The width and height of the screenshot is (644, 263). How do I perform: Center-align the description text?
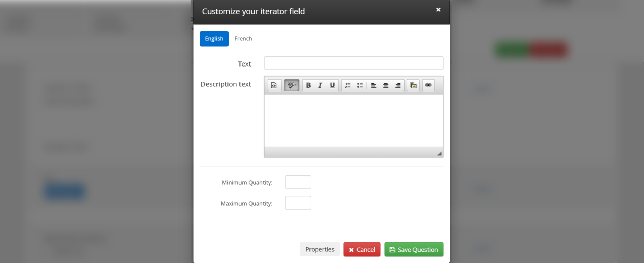386,85
